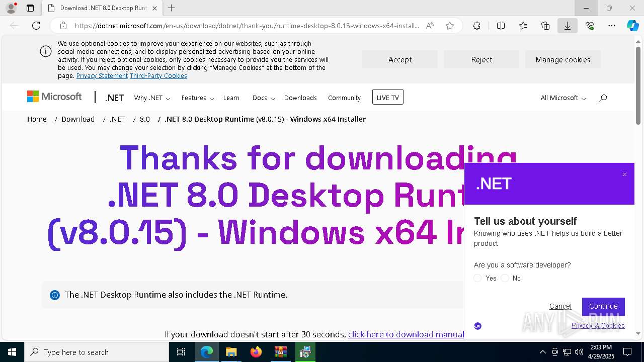The height and width of the screenshot is (362, 644).
Task: Toggle Split screen icon
Action: tap(501, 26)
